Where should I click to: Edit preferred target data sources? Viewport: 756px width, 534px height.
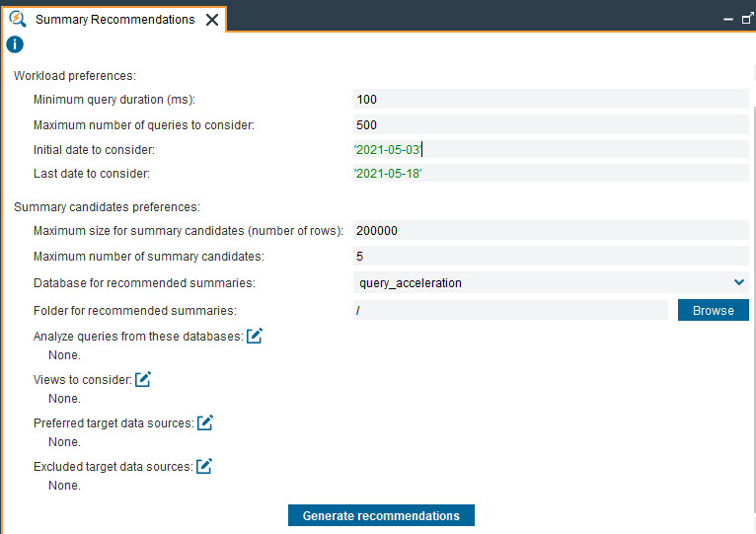tap(205, 422)
